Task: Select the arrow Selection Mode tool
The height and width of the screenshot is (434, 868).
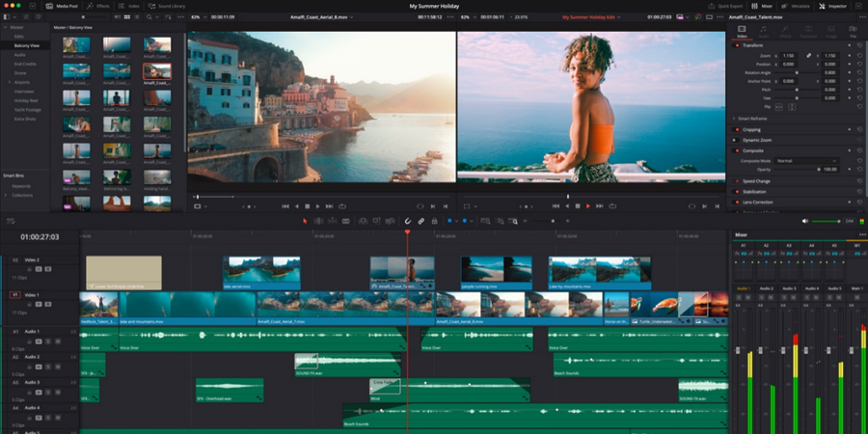Action: (x=305, y=221)
